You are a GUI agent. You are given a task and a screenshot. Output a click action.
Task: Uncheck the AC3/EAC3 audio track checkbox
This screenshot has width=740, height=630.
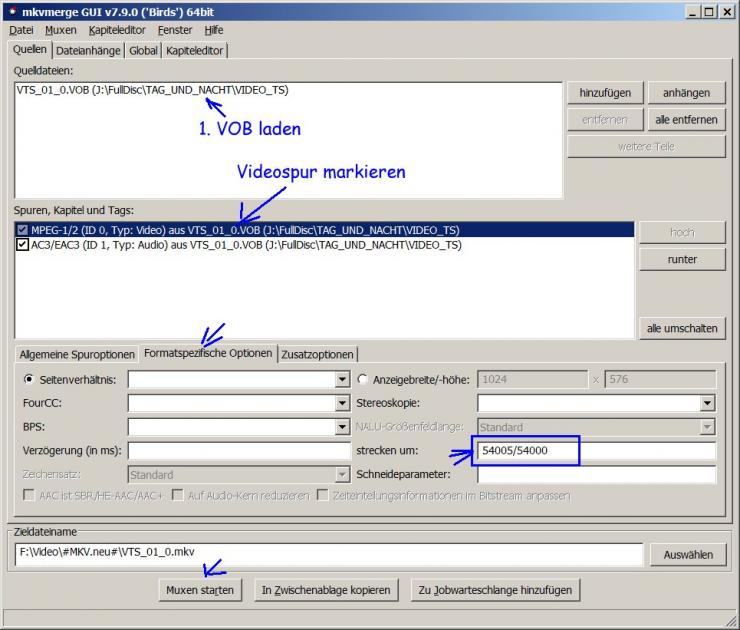pyautogui.click(x=22, y=245)
